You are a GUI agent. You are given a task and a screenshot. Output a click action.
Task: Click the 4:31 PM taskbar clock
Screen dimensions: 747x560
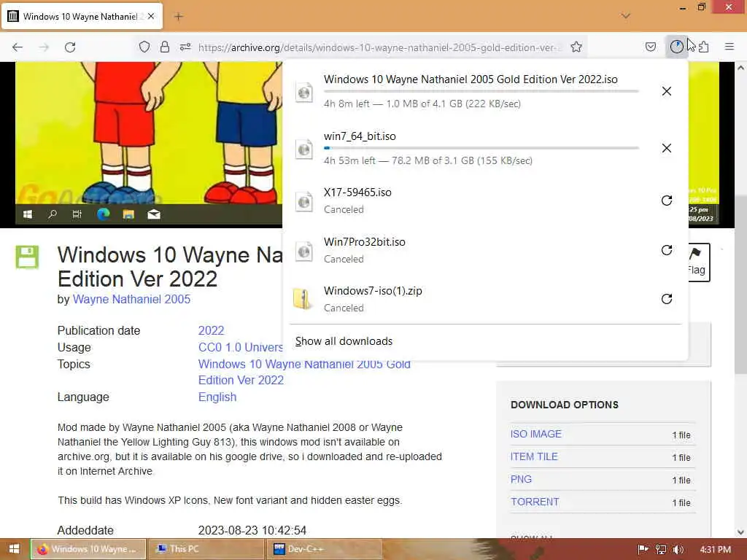pos(715,549)
